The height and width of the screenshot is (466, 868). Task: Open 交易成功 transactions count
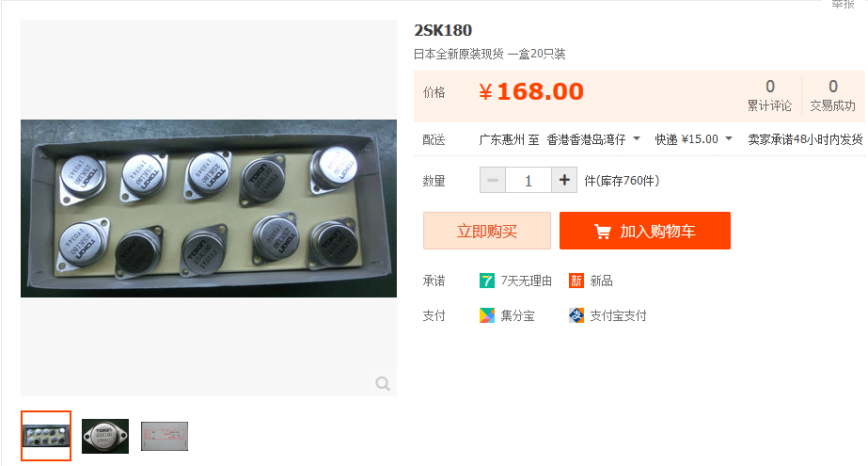pos(832,95)
